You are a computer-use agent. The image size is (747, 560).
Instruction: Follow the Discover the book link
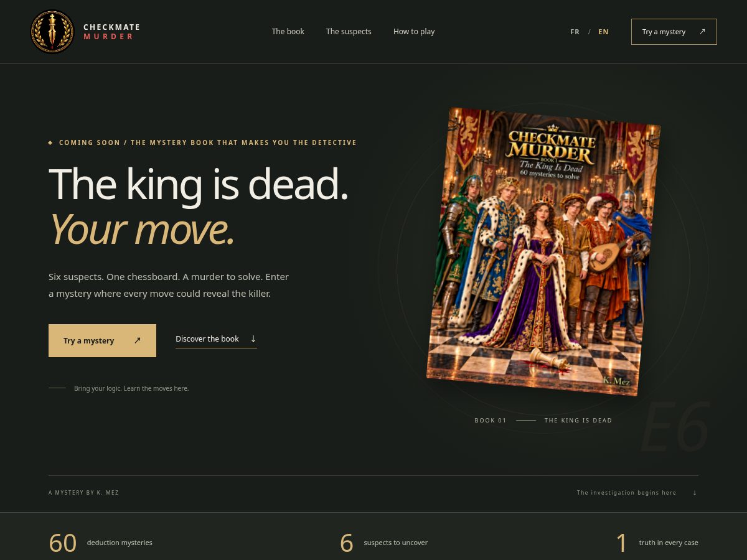point(216,339)
